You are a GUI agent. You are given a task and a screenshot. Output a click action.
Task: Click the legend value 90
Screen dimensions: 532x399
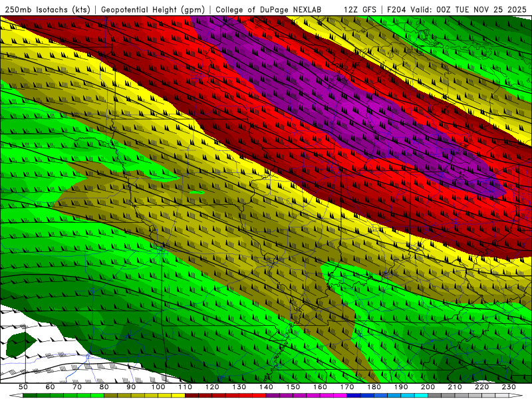(131, 387)
